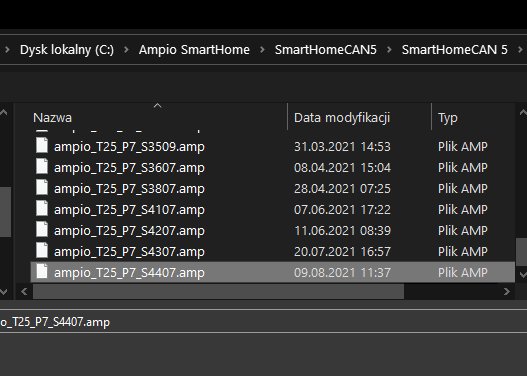Expand chevron after Ampio SmartHome breadcrumb
This screenshot has height=376, width=527.
click(x=262, y=50)
